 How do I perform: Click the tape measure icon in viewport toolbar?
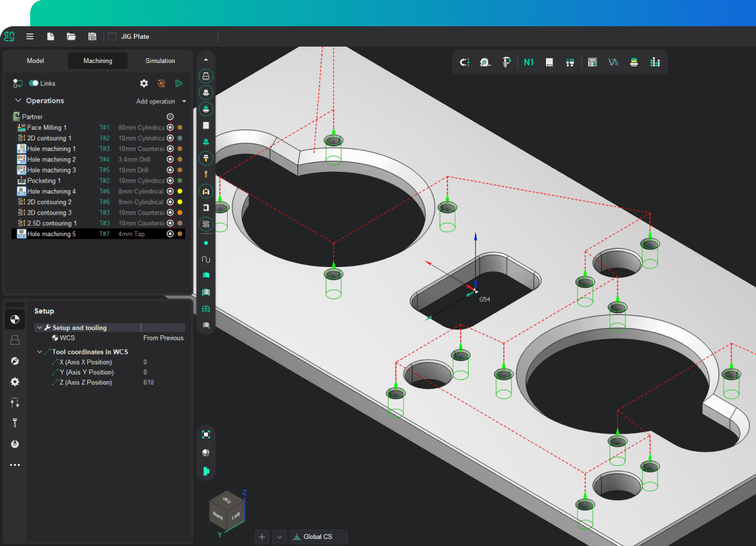pyautogui.click(x=485, y=62)
